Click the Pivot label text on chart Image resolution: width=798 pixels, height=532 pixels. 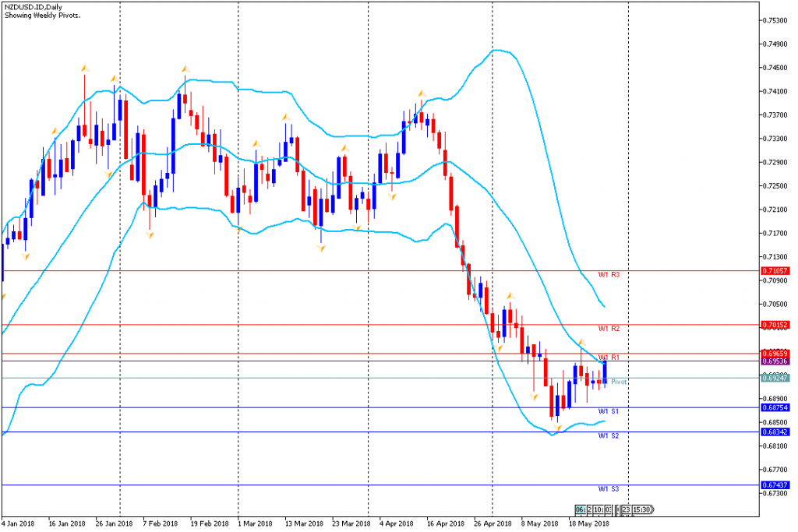click(x=619, y=382)
